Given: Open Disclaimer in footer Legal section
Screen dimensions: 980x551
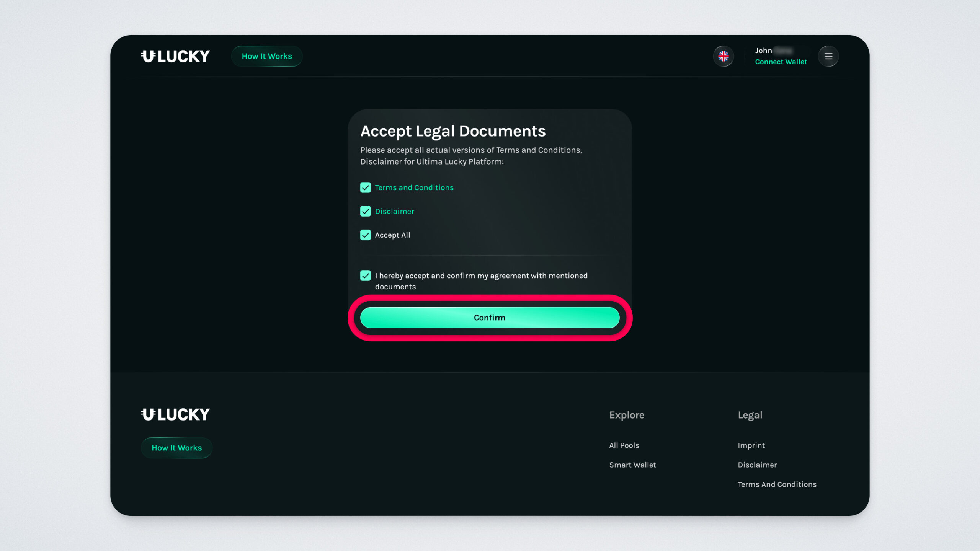Looking at the screenshot, I should [x=757, y=465].
